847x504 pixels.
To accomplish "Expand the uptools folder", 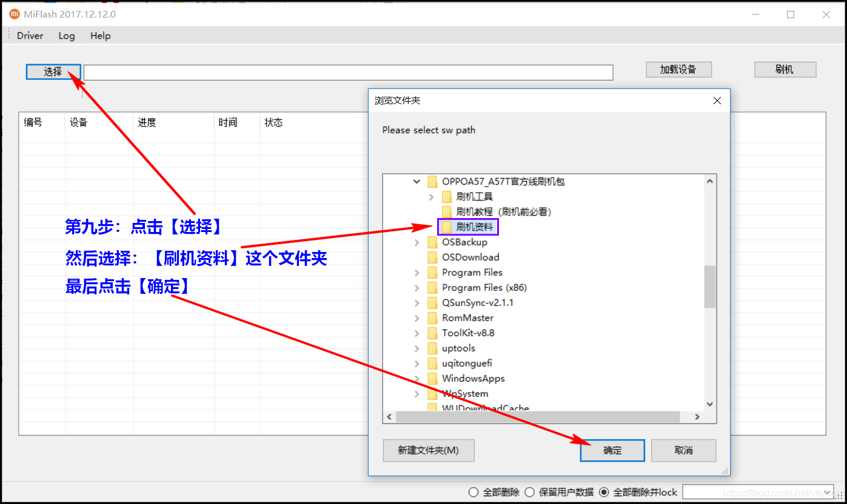I will click(x=417, y=348).
